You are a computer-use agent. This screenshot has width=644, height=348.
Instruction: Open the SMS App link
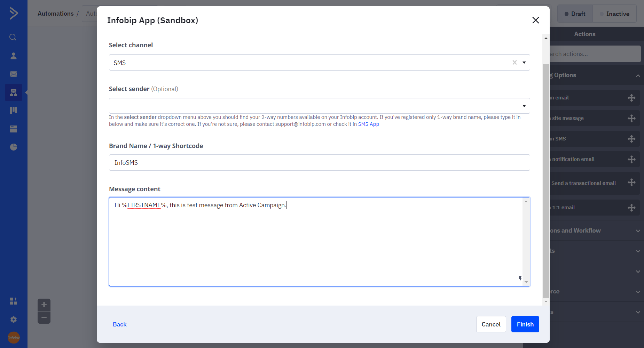(x=368, y=124)
